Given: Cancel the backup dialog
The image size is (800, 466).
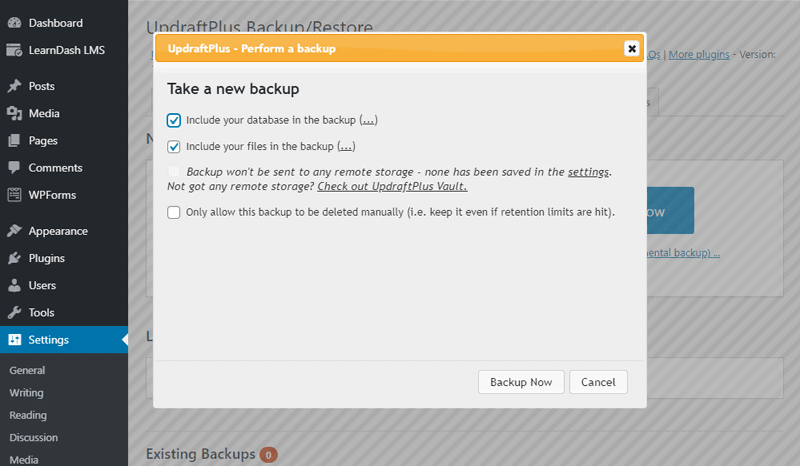Looking at the screenshot, I should (x=598, y=382).
